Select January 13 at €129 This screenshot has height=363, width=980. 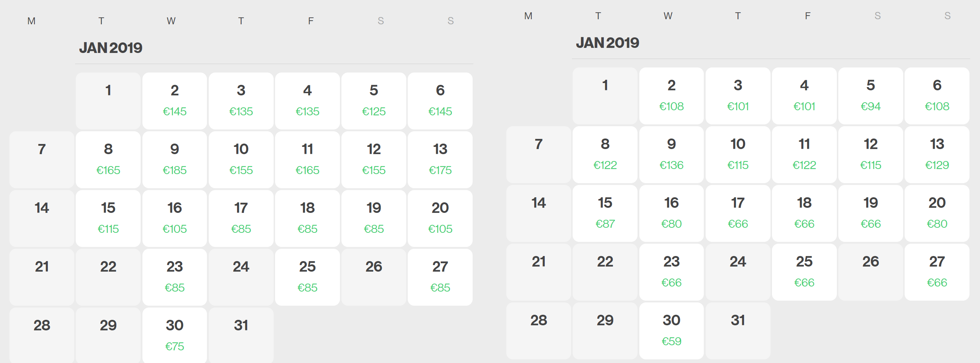pos(937,154)
